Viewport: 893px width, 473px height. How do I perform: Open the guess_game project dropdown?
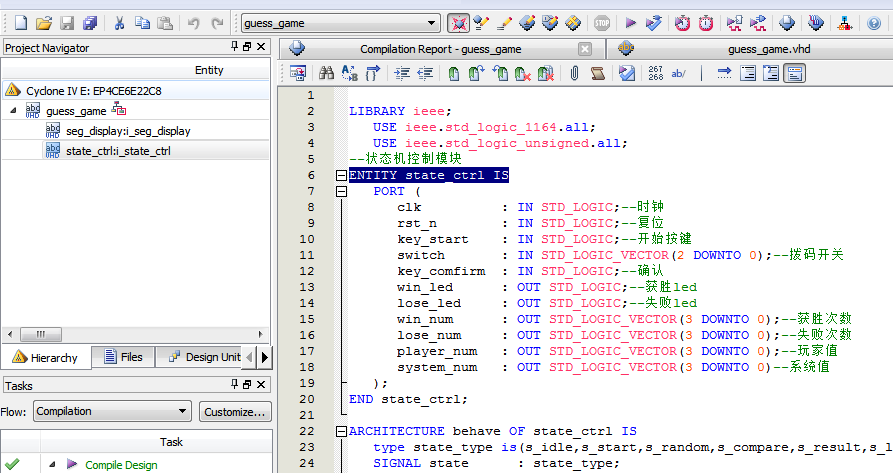(341, 23)
